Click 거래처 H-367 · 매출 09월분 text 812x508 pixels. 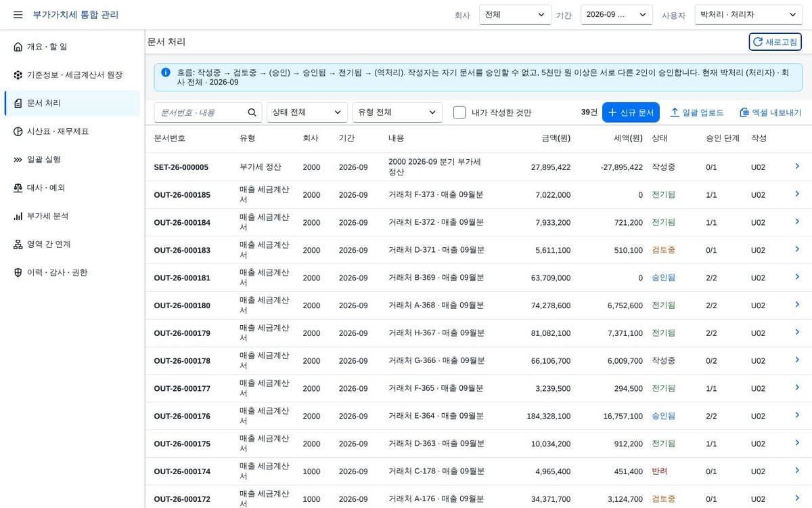pos(436,333)
